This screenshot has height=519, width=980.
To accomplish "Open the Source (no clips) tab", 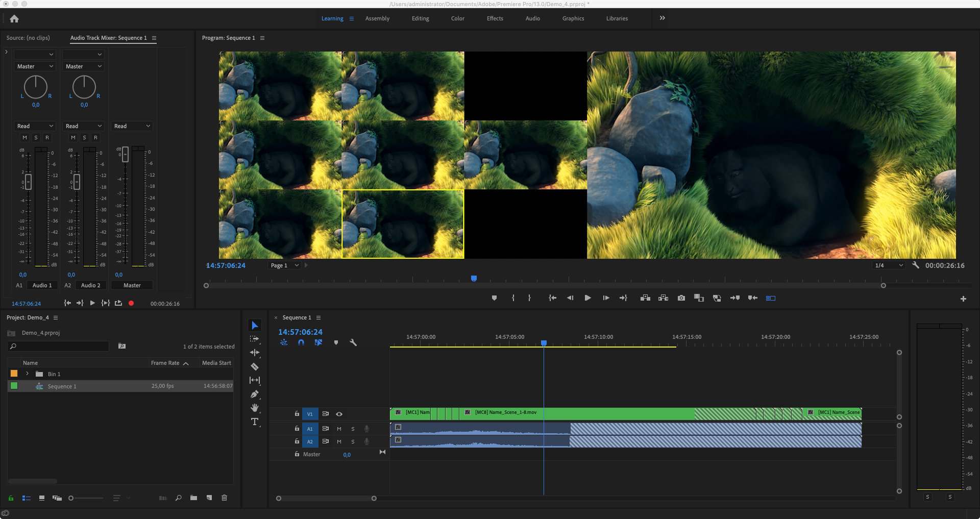I will 28,38.
